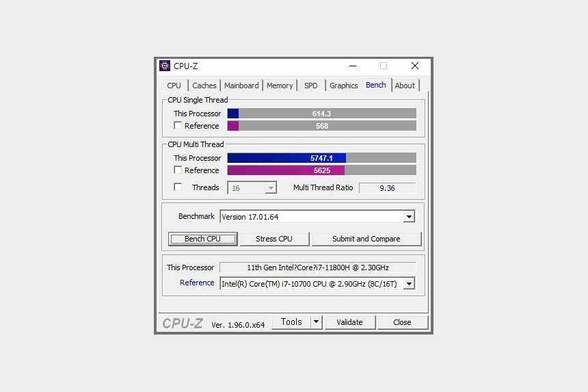This screenshot has width=588, height=392.
Task: Click the Multi Thread Ratio 9.36 field
Action: [x=388, y=188]
